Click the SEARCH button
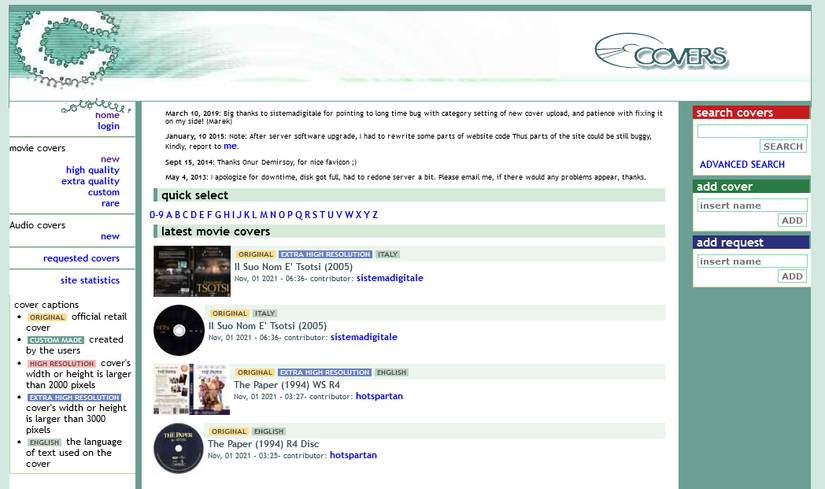Image resolution: width=825 pixels, height=489 pixels. pyautogui.click(x=783, y=146)
